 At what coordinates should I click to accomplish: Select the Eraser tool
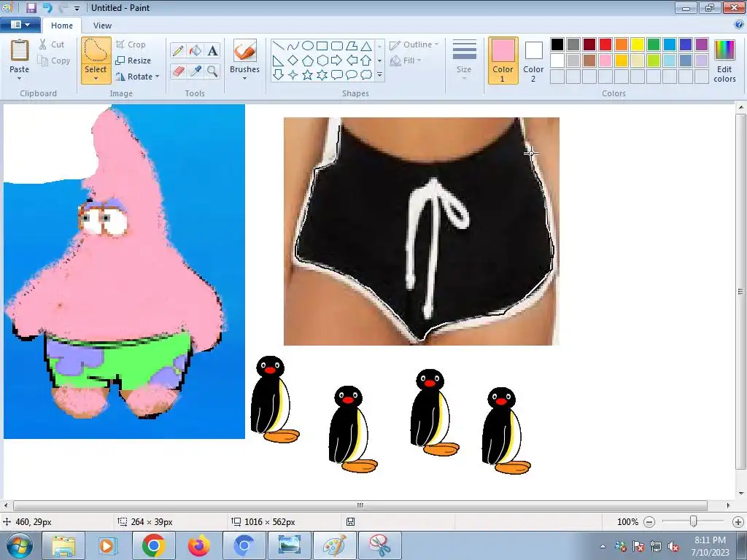(178, 71)
